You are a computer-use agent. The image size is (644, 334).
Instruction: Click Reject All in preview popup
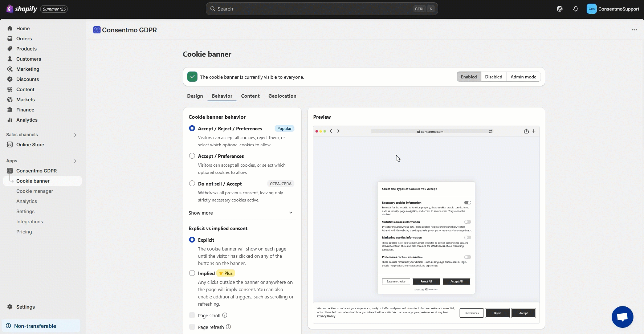[x=426, y=281]
